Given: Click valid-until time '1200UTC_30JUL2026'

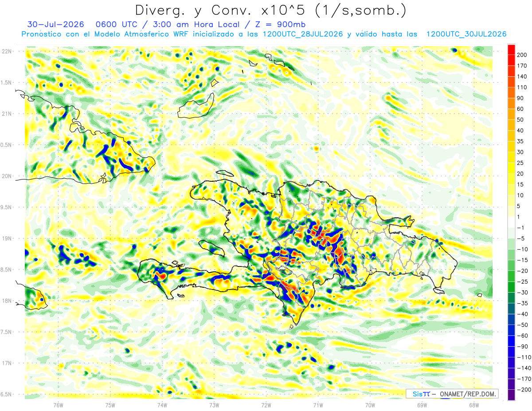Looking at the screenshot, I should point(466,34).
